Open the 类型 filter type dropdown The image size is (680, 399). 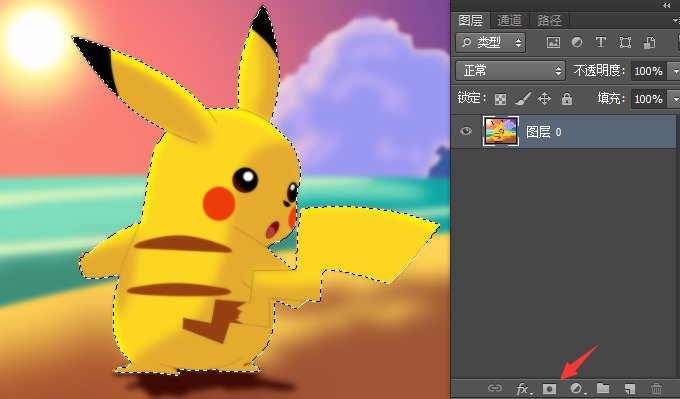pyautogui.click(x=490, y=43)
